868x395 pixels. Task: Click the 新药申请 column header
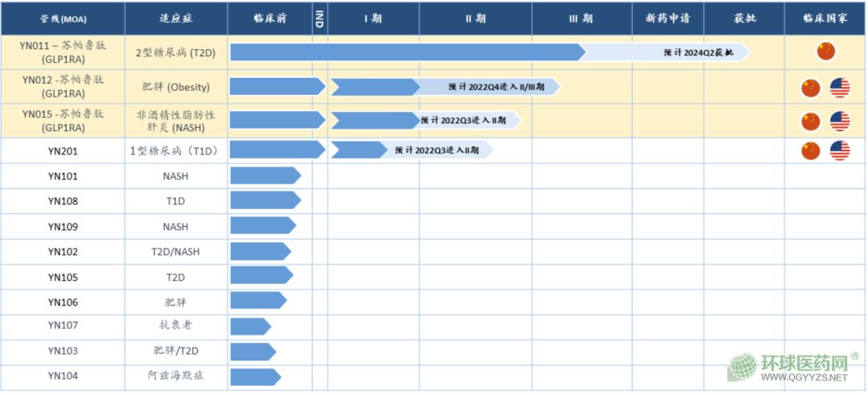coord(667,19)
